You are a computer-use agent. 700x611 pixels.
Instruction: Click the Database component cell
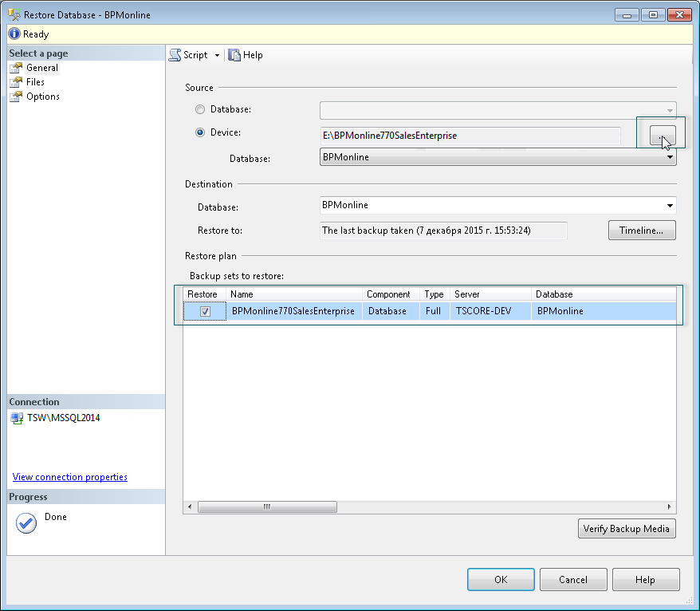point(391,311)
